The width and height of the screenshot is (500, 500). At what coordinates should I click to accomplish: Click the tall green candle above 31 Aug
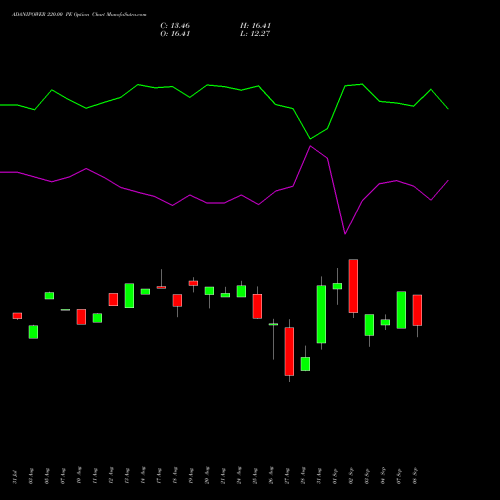pos(321,314)
